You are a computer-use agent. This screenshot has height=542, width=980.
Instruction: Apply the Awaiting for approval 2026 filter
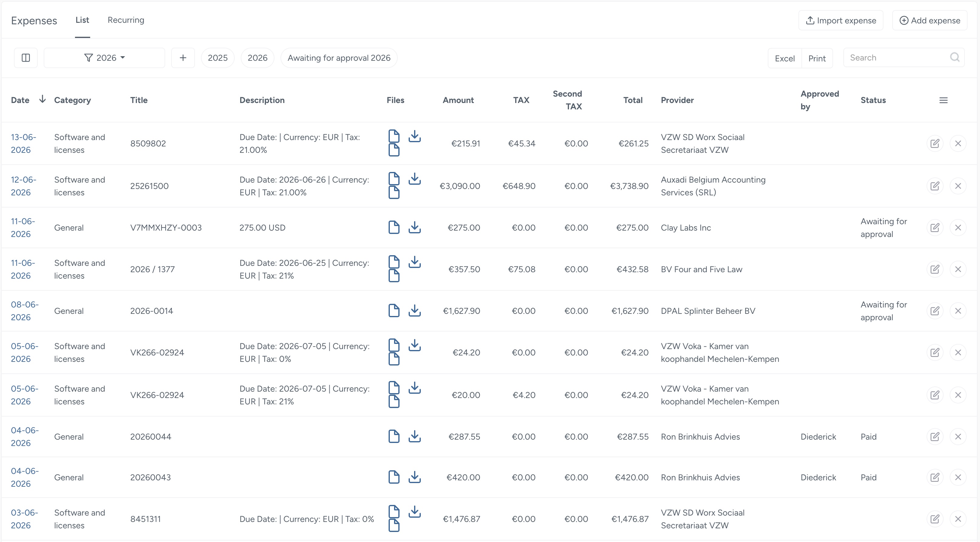pyautogui.click(x=339, y=58)
